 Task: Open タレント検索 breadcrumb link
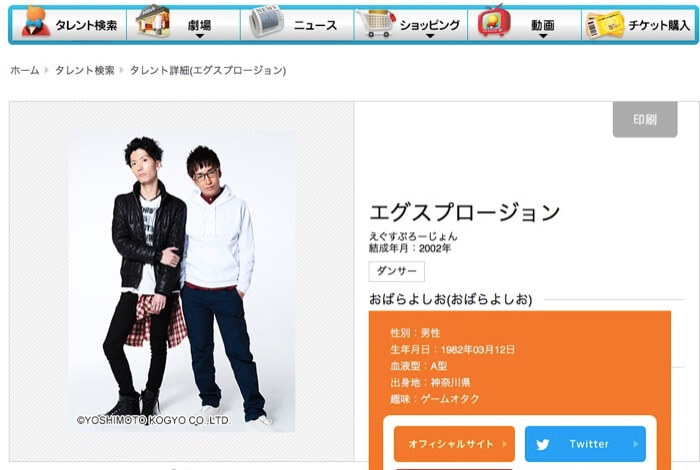(85, 71)
